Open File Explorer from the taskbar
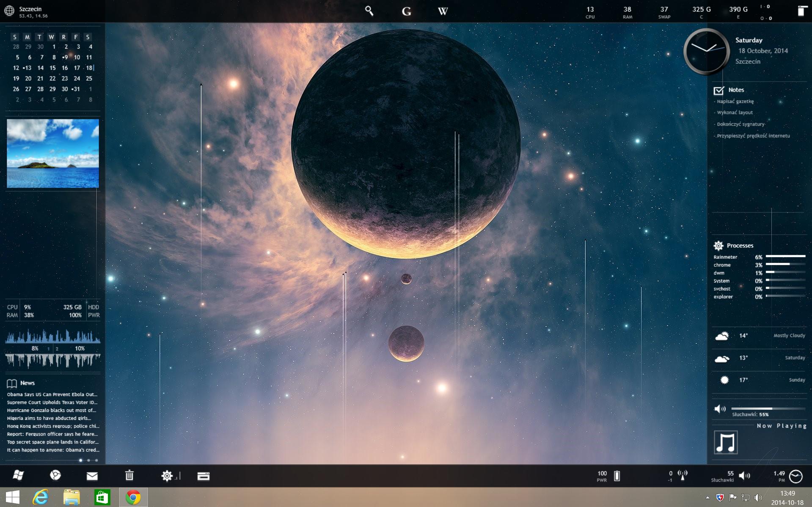The image size is (812, 507). tap(72, 497)
